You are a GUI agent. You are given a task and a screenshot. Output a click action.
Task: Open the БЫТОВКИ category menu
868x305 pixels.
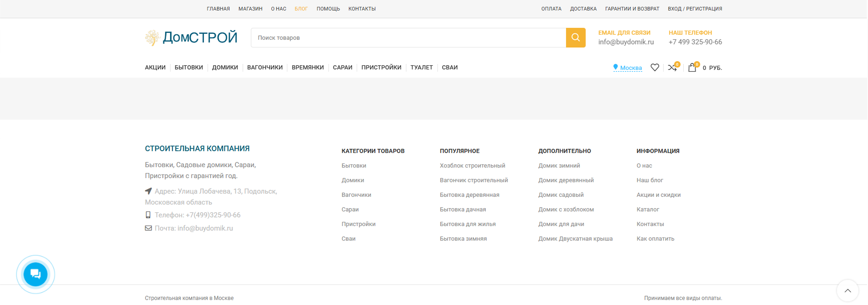tap(188, 68)
